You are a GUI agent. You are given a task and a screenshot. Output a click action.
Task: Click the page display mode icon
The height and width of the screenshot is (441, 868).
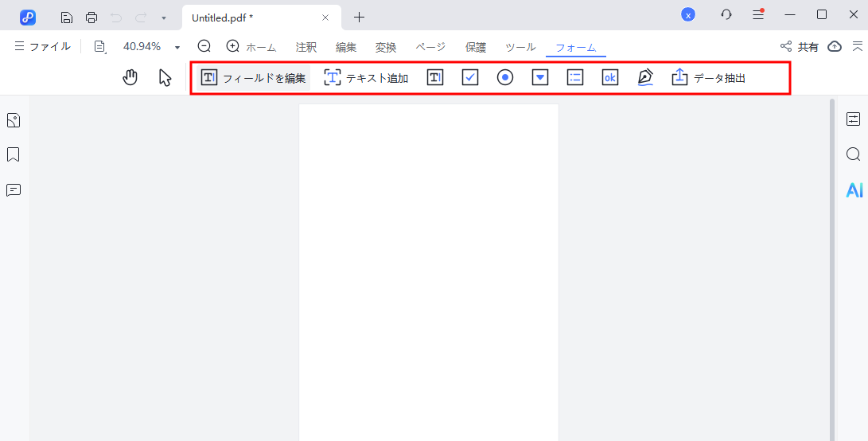(x=100, y=47)
